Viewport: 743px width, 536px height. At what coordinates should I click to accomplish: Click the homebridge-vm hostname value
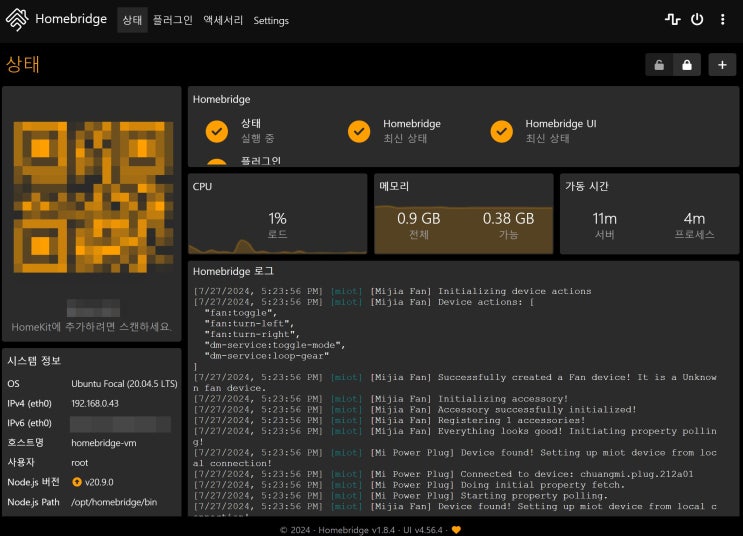pos(104,443)
